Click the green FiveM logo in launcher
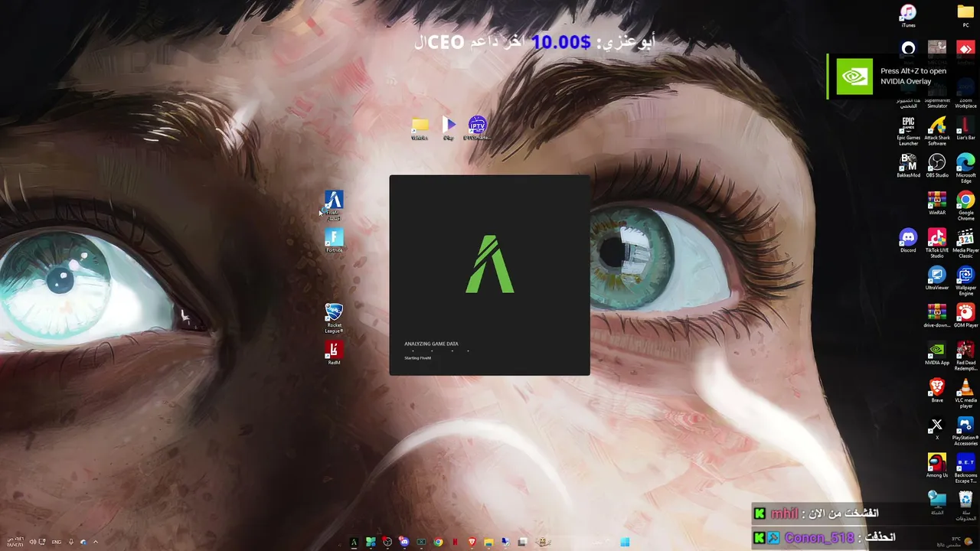Screen dimensions: 980x551 point(490,265)
